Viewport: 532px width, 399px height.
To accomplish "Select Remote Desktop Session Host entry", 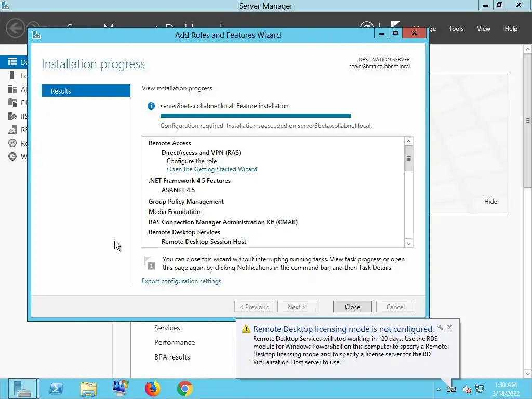I will point(204,242).
